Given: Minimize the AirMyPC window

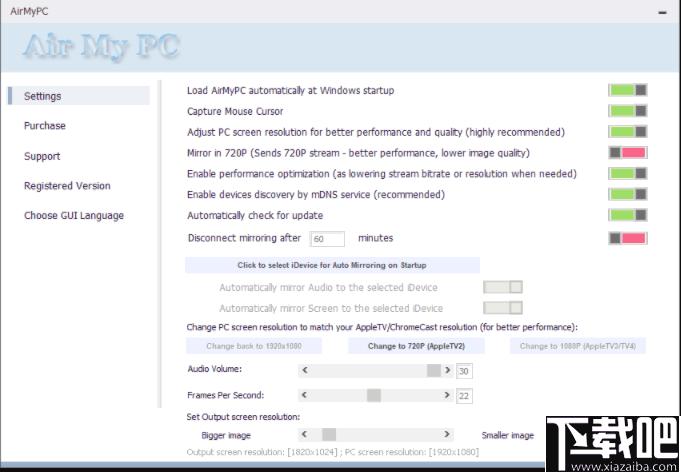Looking at the screenshot, I should tap(662, 13).
